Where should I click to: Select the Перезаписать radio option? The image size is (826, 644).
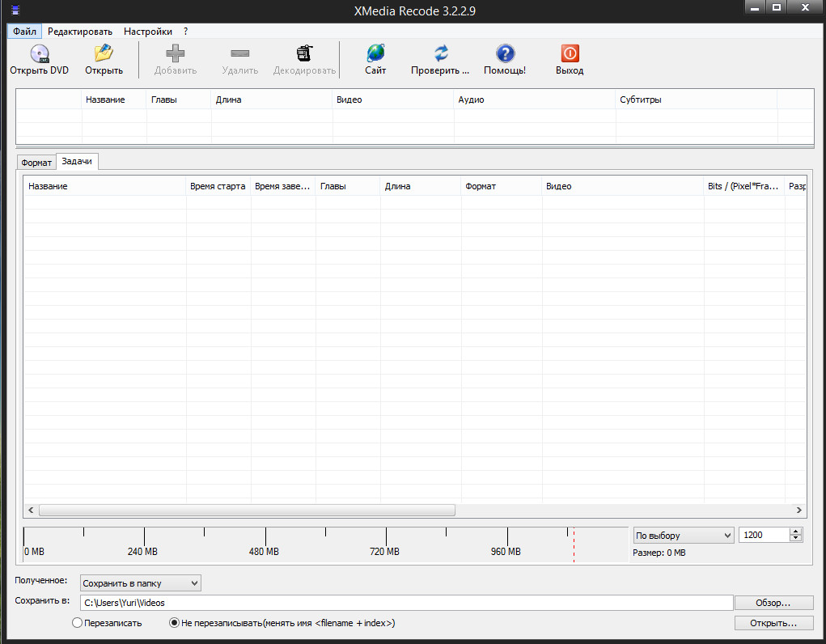[x=77, y=622]
